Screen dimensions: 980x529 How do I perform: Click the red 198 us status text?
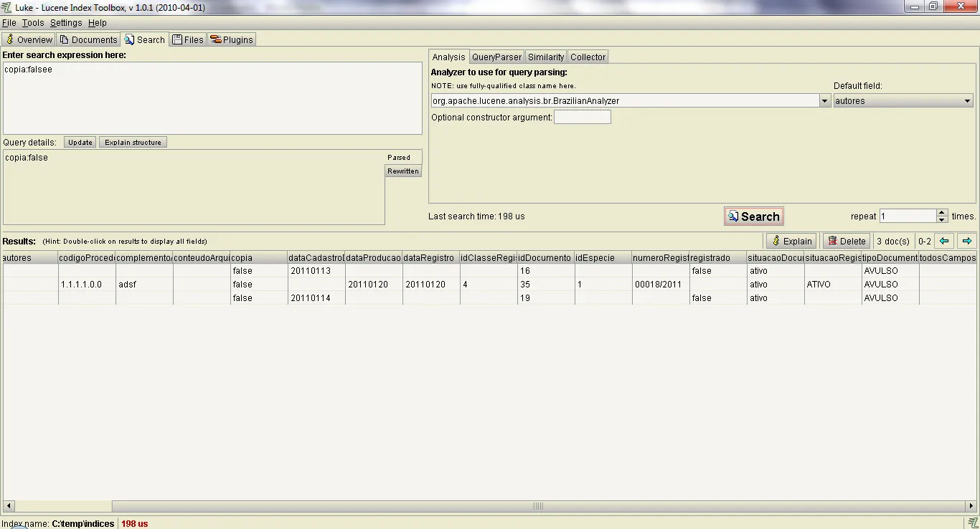135,524
